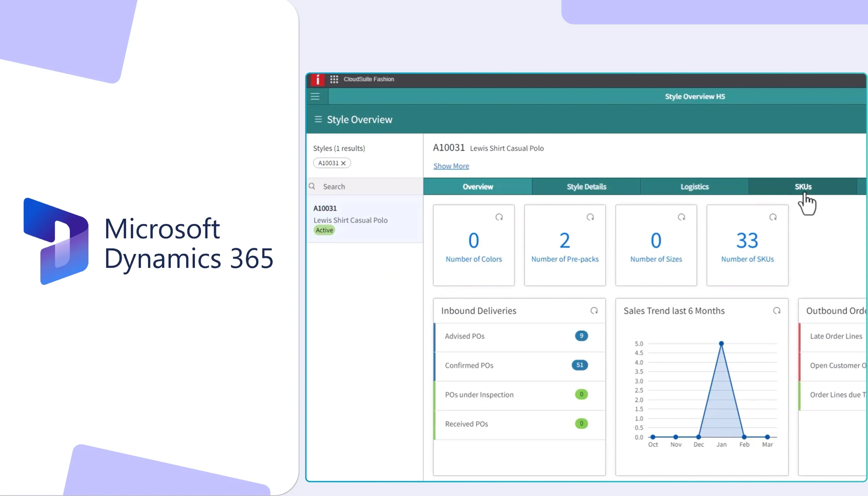Click the Confirmed POs count badge
Viewport: 868px width, 496px height.
pyautogui.click(x=579, y=365)
